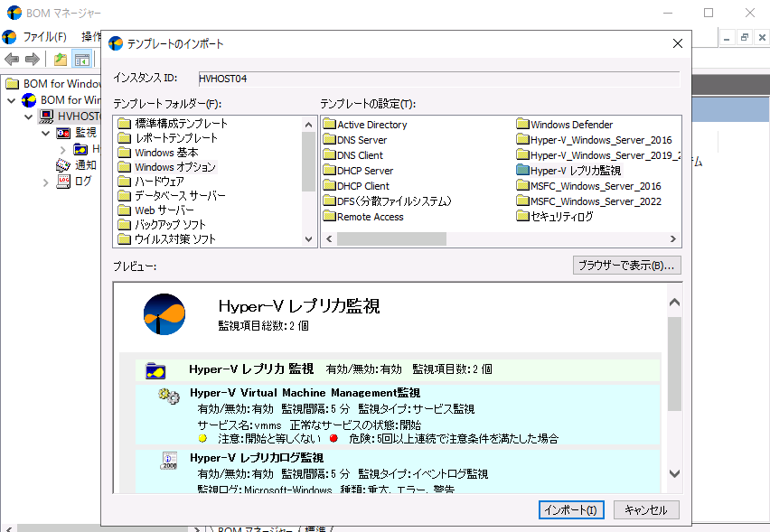Click left arrow of template settings horizontal scrollbar
The image size is (770, 532).
[329, 239]
